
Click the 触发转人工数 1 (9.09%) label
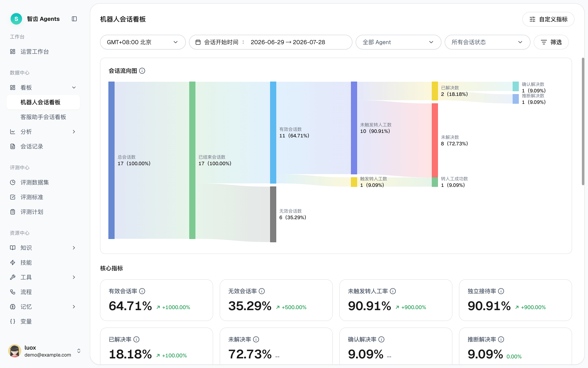[373, 182]
